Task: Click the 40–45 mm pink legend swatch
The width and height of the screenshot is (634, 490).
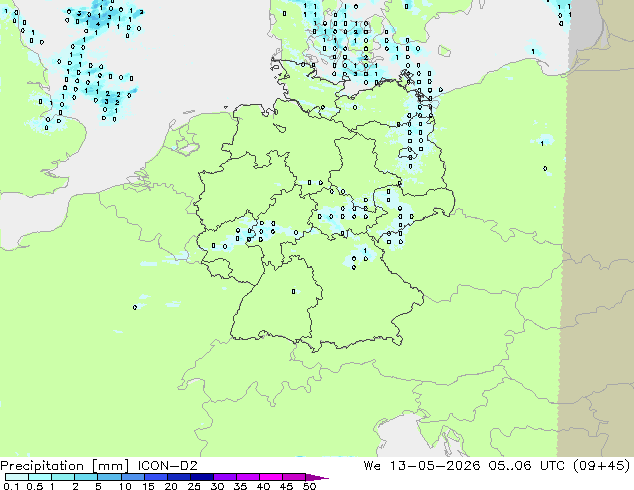Action: pyautogui.click(x=271, y=477)
